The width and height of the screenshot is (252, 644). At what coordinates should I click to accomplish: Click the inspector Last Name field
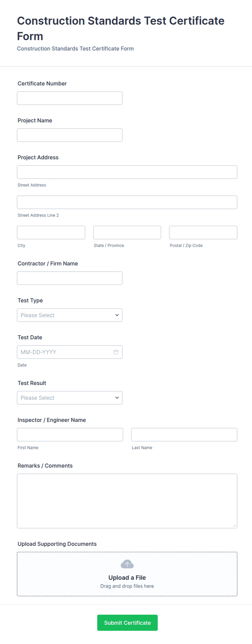pos(184,435)
